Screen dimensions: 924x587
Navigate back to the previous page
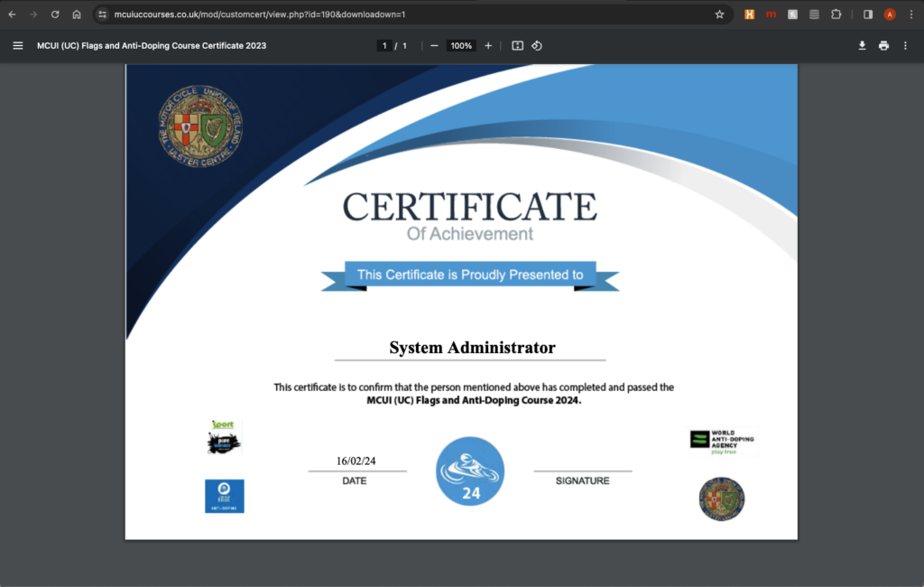[11, 14]
